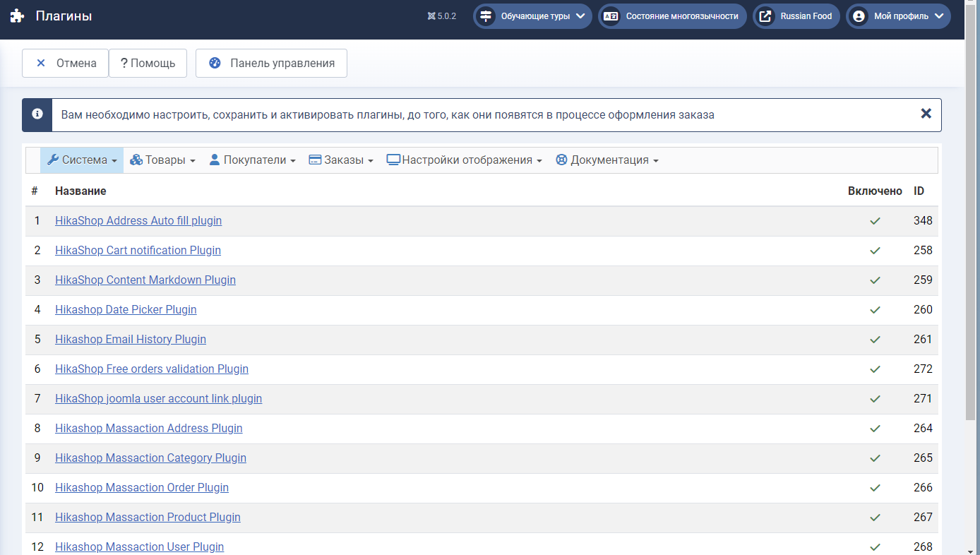Open Hikashop Massaction Product Plugin

pos(148,518)
